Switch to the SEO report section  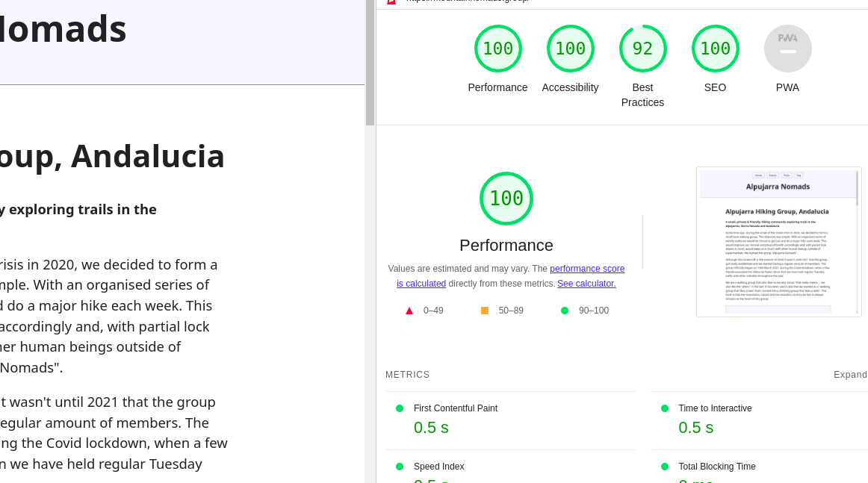tap(715, 87)
